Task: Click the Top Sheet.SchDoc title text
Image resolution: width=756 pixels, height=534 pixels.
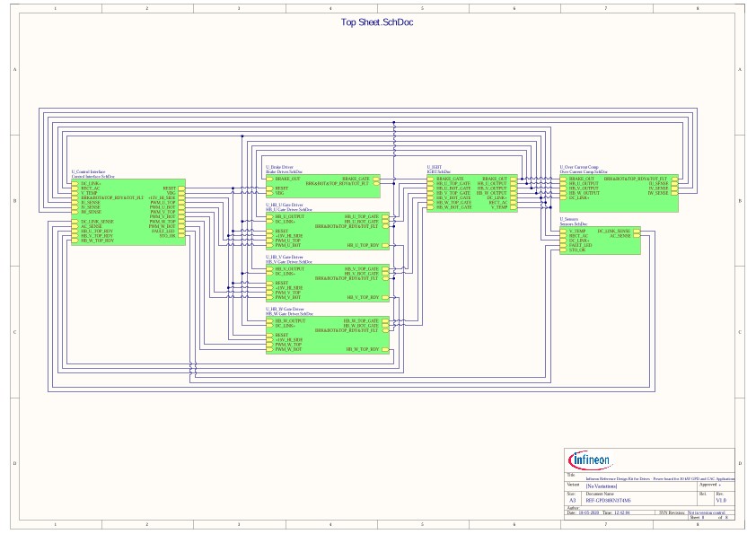Action: pos(377,22)
